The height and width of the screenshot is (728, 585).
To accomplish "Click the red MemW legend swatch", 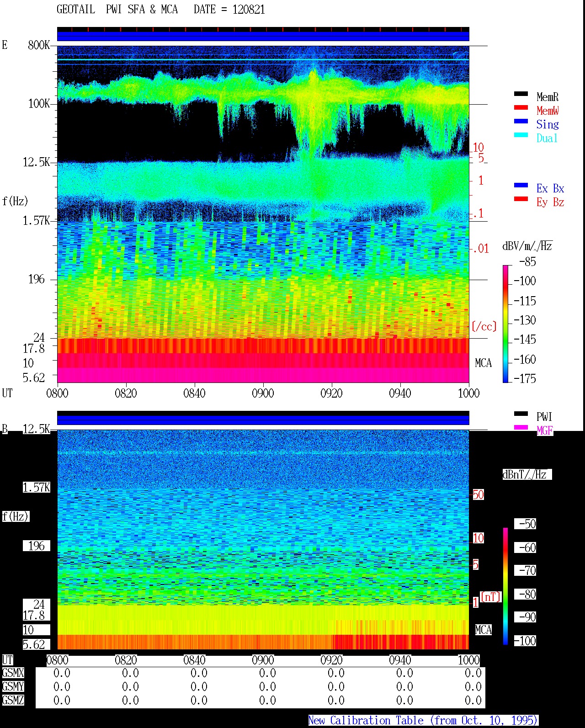I will coord(521,108).
